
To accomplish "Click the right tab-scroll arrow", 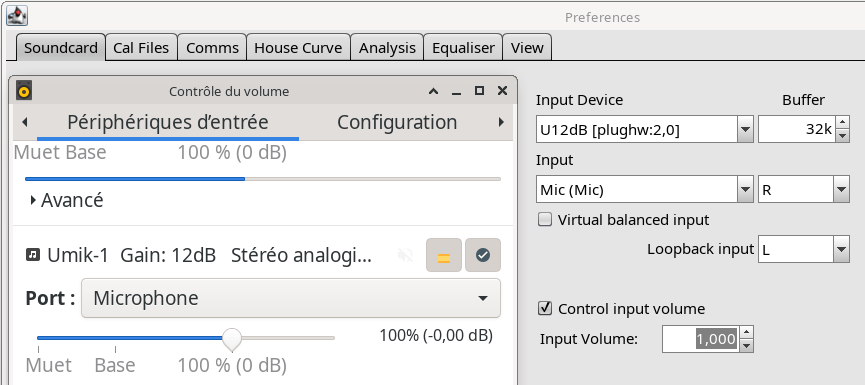I will tap(501, 122).
